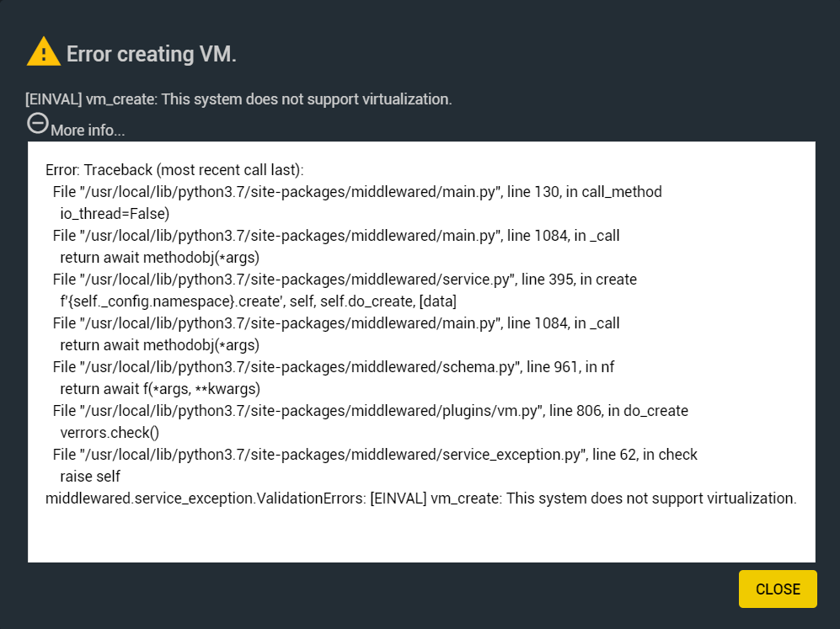Select the final ValidationErrors traceback line
The width and height of the screenshot is (840, 629).
click(421, 498)
